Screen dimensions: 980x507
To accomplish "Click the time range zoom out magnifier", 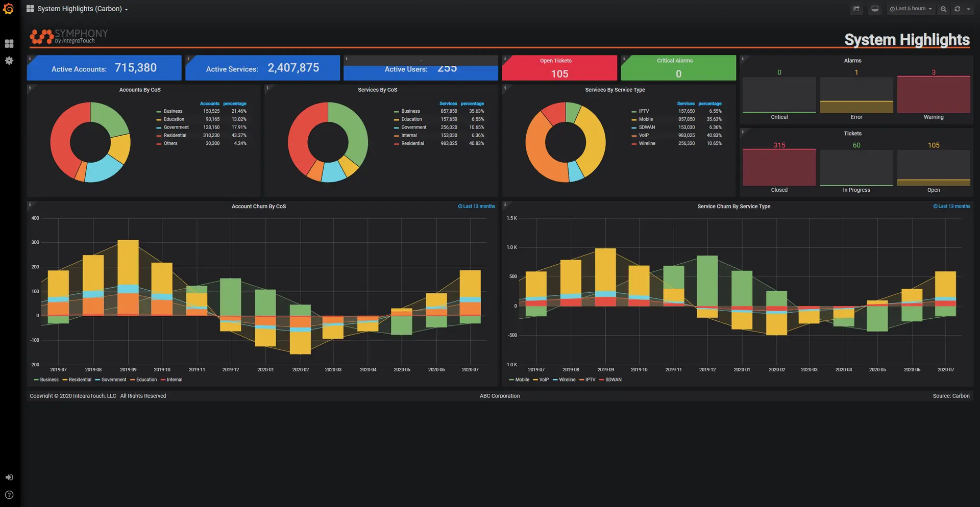I will click(943, 9).
